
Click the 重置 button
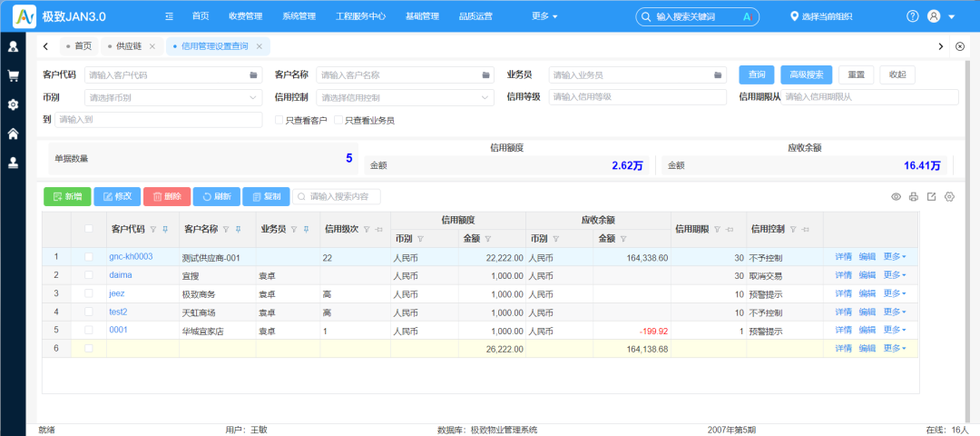857,75
